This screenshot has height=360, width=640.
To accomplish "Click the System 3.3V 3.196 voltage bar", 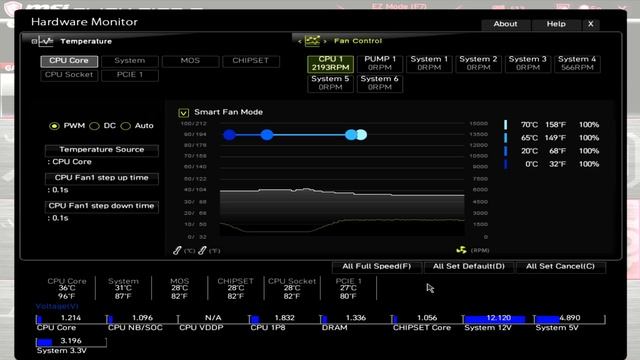I will [x=71, y=341].
